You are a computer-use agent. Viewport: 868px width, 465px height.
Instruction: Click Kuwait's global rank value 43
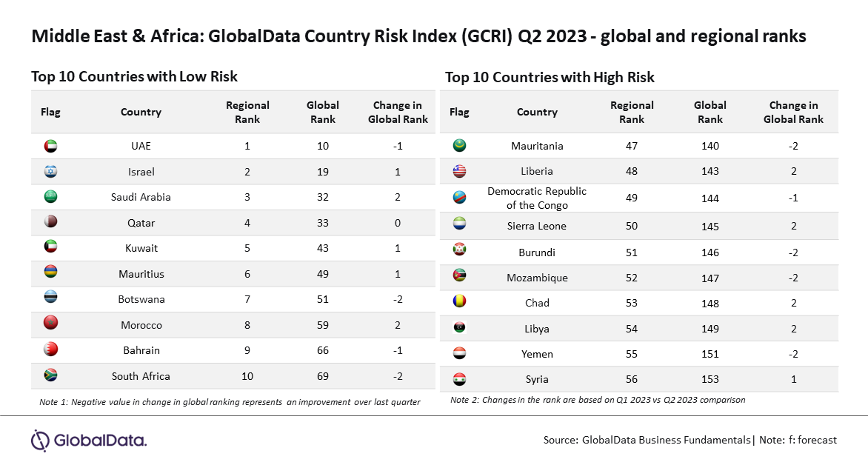(x=323, y=248)
